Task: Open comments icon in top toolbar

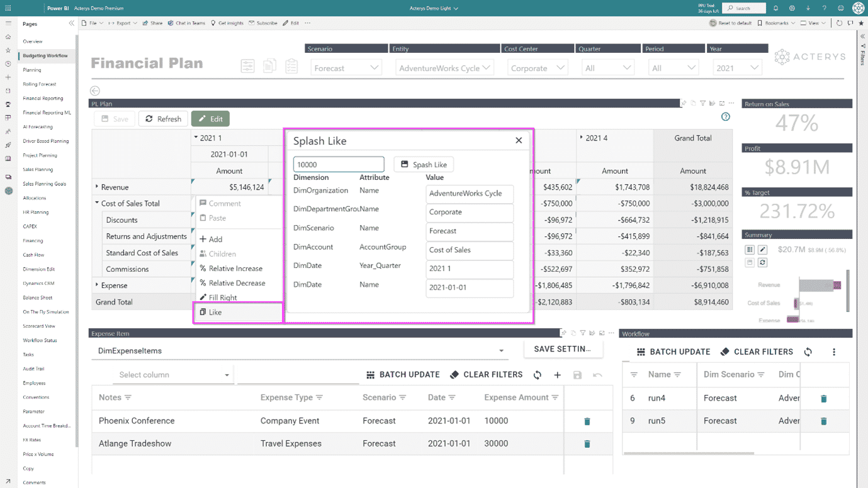Action: pos(850,23)
